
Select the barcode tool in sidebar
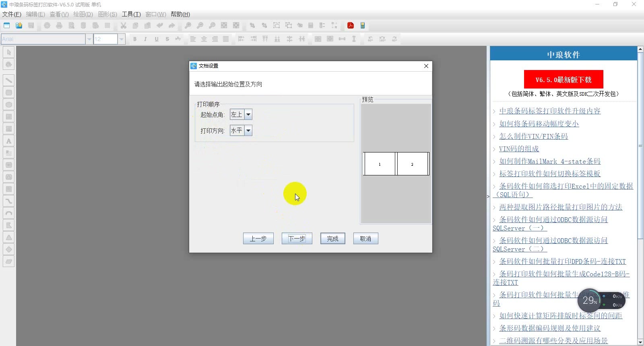tap(8, 165)
